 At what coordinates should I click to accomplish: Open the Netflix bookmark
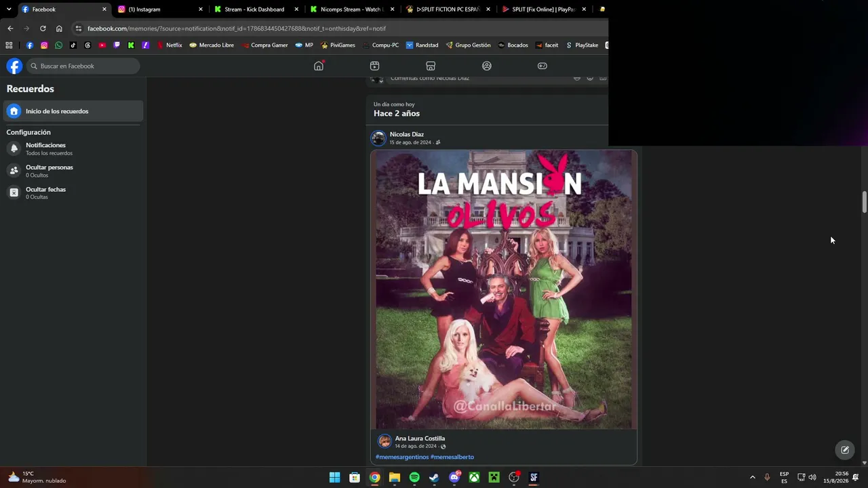click(x=170, y=45)
